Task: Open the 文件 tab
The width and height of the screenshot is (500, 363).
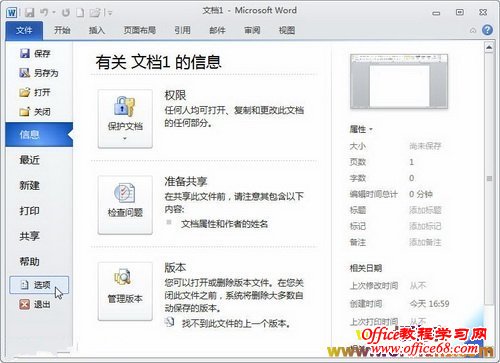Action: [24, 31]
